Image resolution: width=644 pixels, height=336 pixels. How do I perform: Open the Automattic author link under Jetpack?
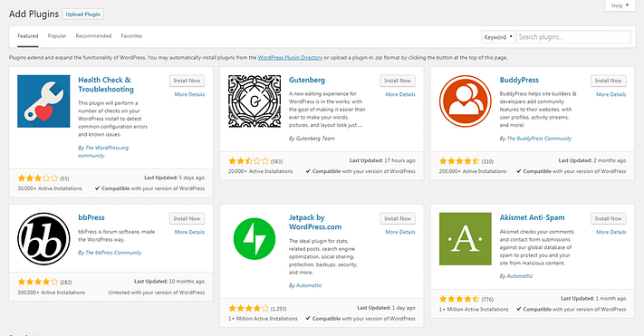click(x=309, y=285)
